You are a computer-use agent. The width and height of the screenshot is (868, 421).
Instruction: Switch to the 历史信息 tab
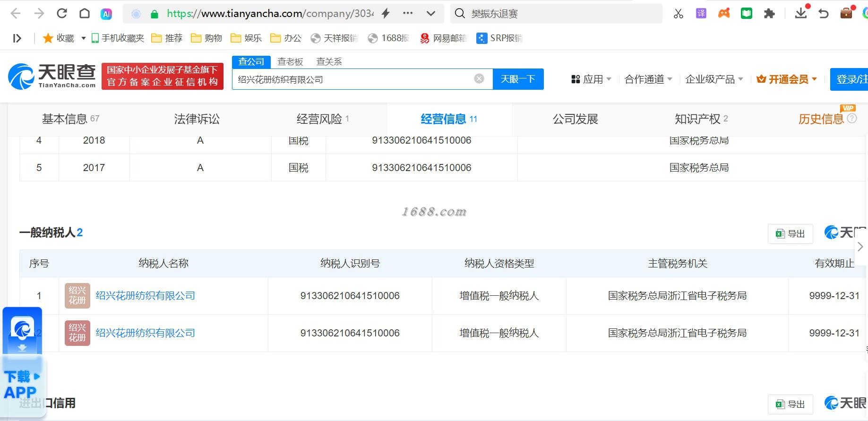coord(821,119)
